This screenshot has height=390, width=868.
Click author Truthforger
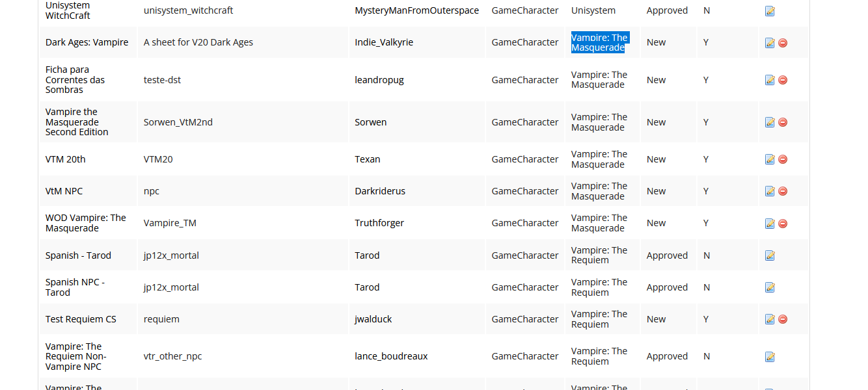pos(379,223)
